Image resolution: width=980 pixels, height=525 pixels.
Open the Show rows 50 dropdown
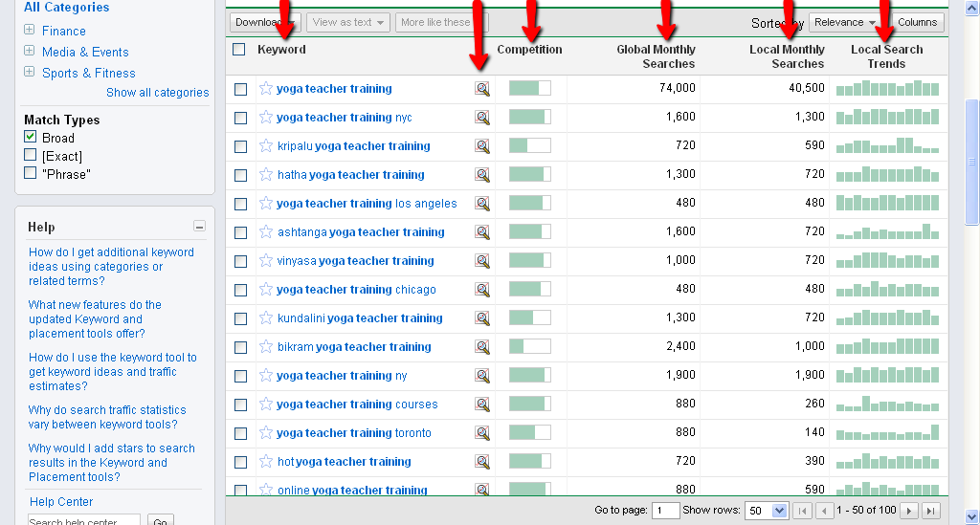tap(766, 511)
